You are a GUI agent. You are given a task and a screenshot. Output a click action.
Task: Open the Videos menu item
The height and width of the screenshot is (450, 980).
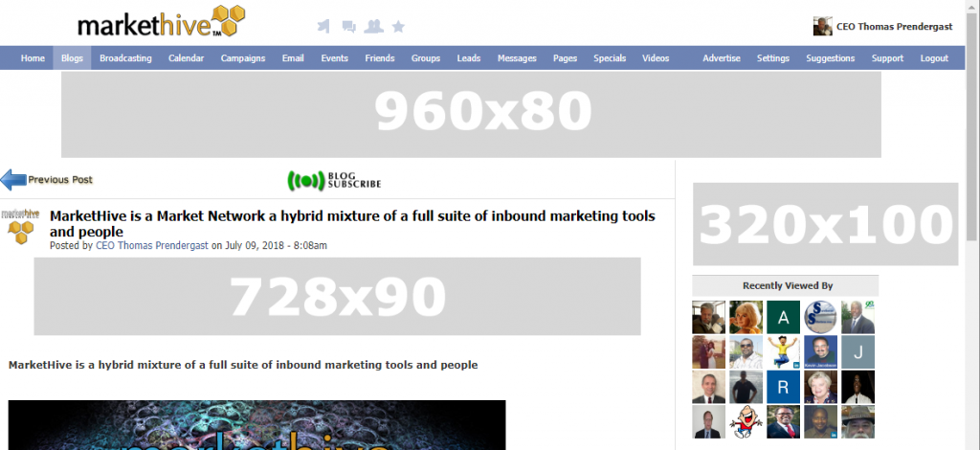pyautogui.click(x=656, y=58)
